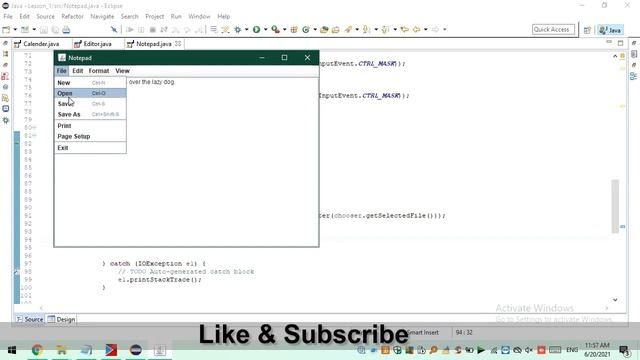Switch to the Design tab at bottom

click(61, 319)
